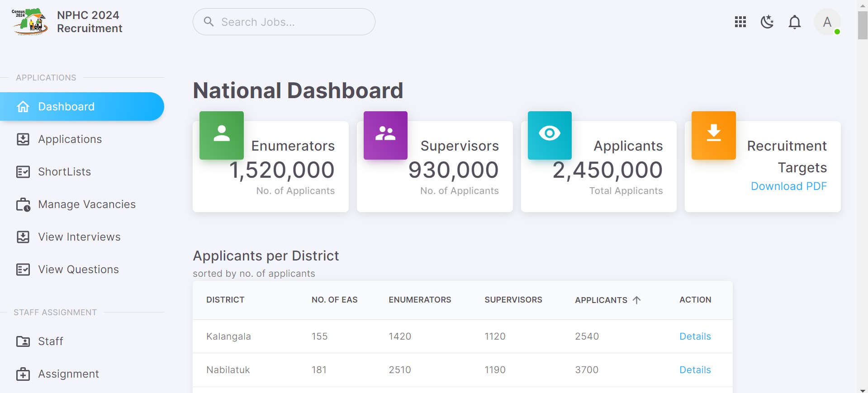Sort by District column header
This screenshot has width=868, height=393.
225,300
